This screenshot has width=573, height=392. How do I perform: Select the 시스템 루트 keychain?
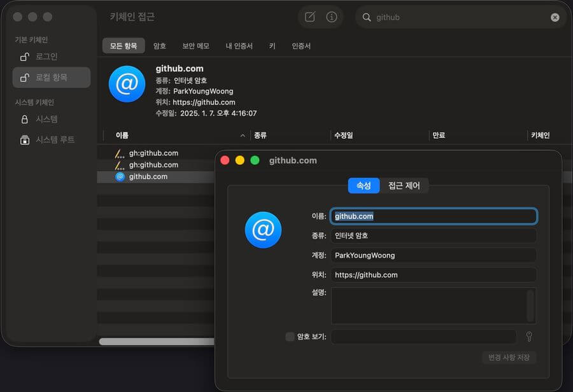click(x=51, y=139)
